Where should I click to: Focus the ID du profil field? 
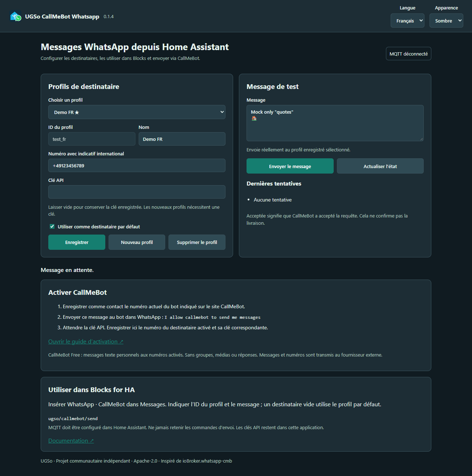[x=92, y=139]
